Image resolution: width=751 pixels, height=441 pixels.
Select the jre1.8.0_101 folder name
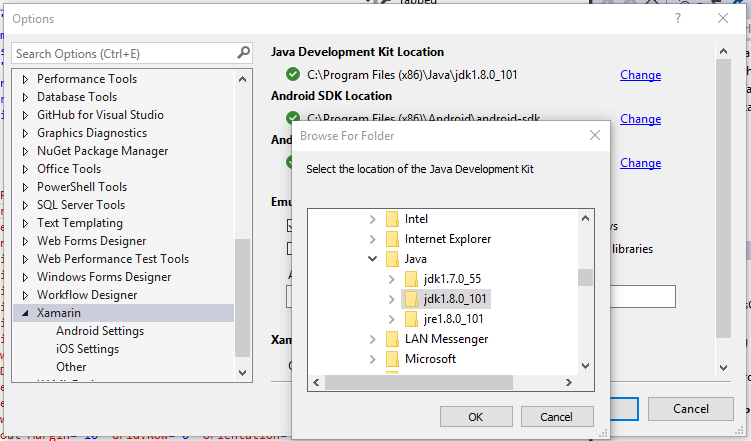pos(454,319)
